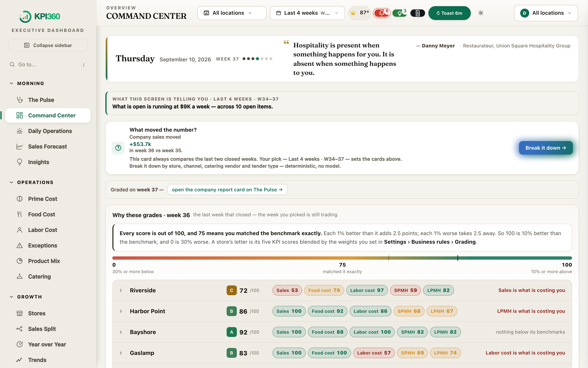Screen dimensions: 588x368
Task: Click the Product Mix pie chart icon
Action: point(20,261)
